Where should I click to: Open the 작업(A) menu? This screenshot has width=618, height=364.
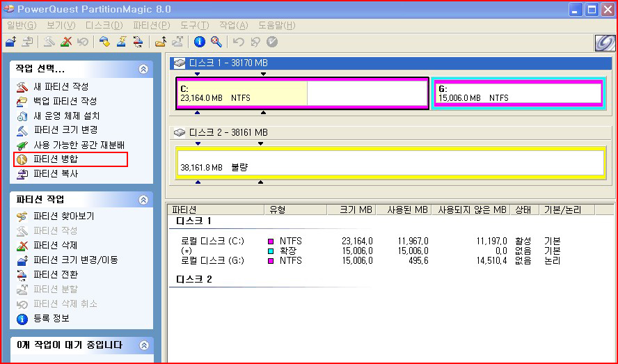pyautogui.click(x=234, y=25)
